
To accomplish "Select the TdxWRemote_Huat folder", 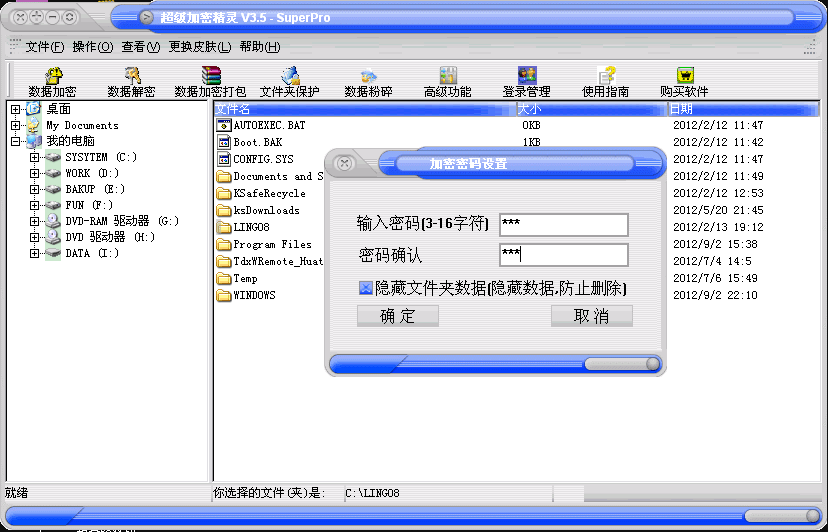I will 269,261.
